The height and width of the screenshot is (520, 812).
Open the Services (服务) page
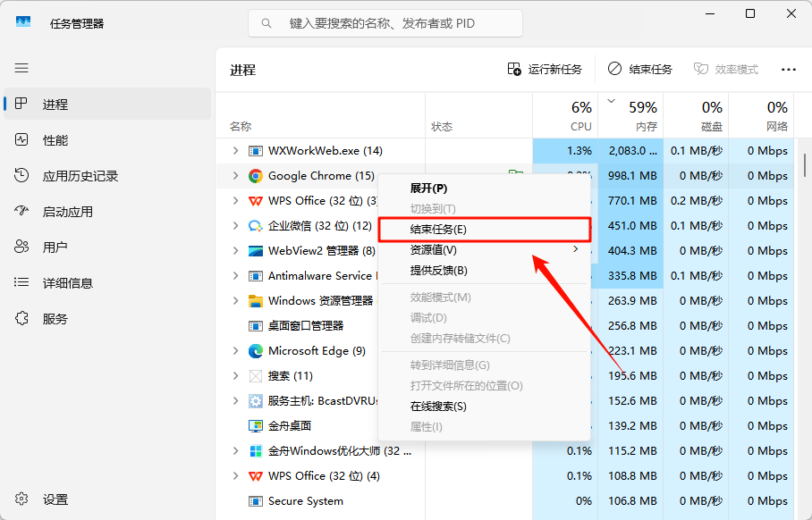(55, 319)
